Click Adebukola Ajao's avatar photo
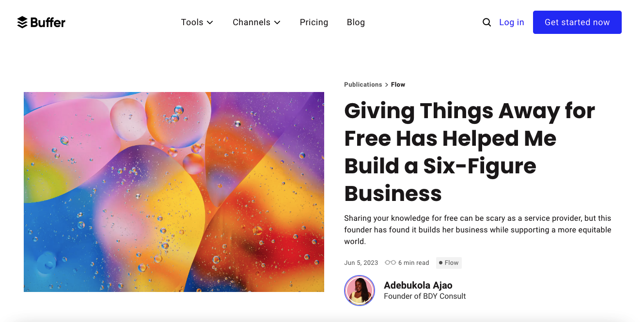This screenshot has height=322, width=644. [x=360, y=291]
